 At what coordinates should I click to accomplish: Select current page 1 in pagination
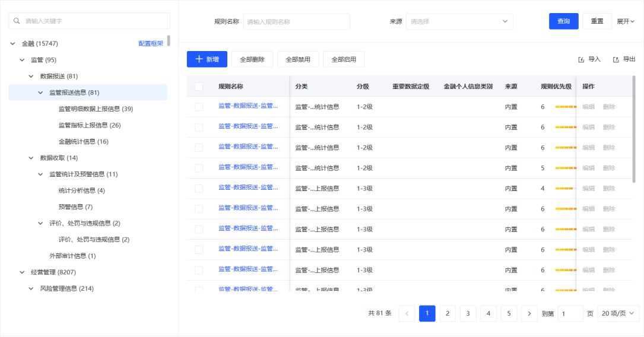[427, 314]
